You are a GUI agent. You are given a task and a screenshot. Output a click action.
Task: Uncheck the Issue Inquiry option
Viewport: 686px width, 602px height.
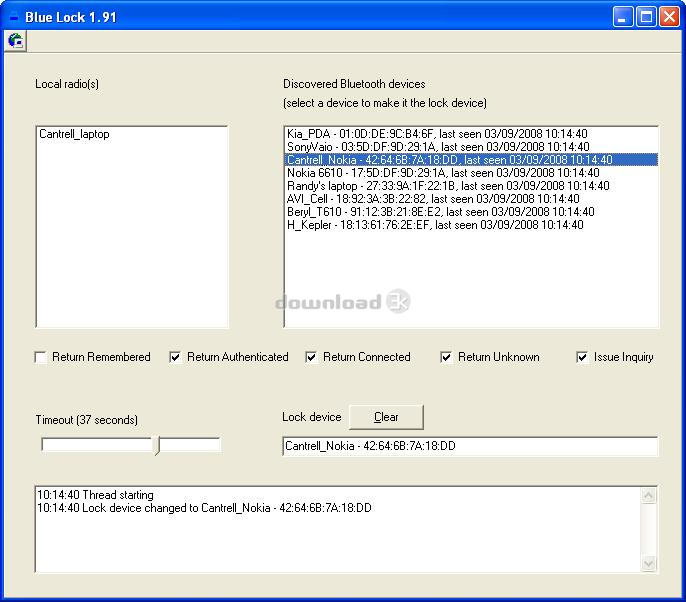[582, 357]
